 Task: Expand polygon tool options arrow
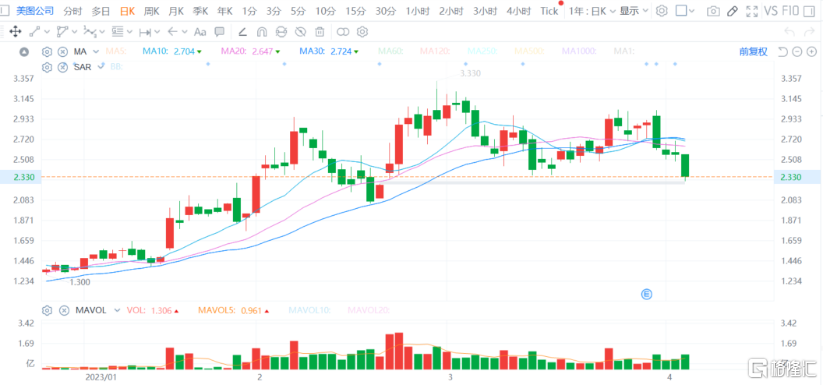(75, 33)
